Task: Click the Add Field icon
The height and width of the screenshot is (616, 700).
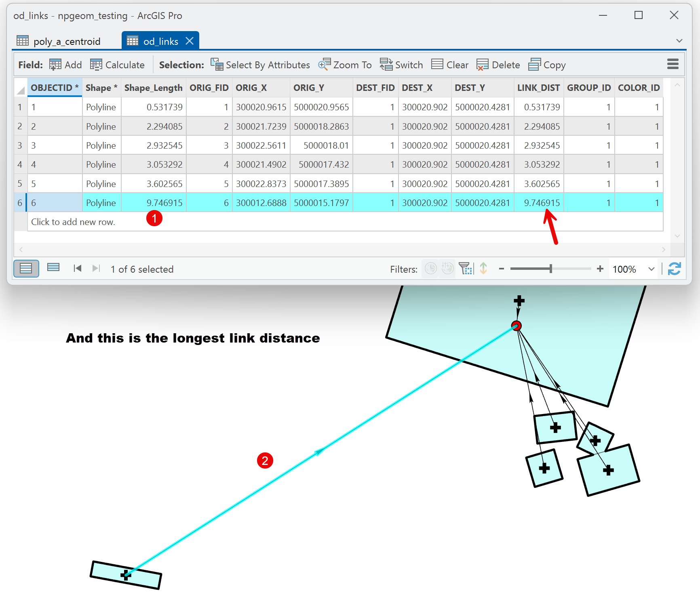Action: [55, 65]
